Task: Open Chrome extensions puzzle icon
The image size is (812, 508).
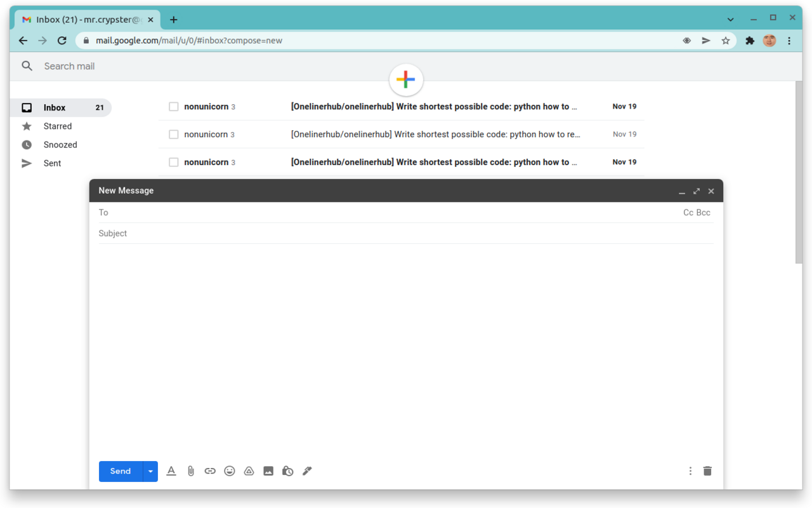Action: pyautogui.click(x=750, y=41)
